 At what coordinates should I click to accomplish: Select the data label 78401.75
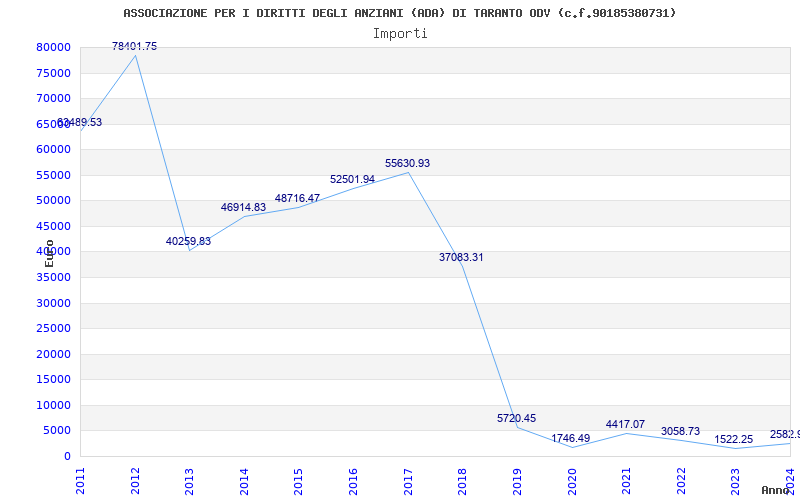click(x=135, y=46)
